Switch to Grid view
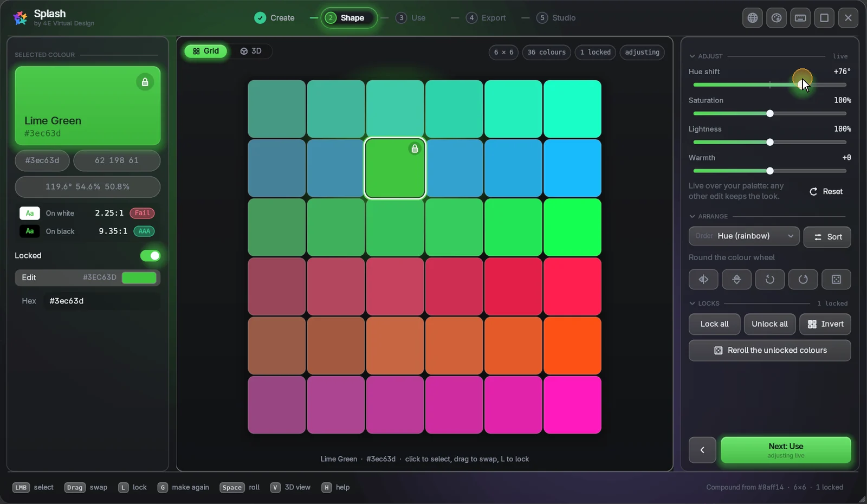The height and width of the screenshot is (504, 867). tap(206, 51)
